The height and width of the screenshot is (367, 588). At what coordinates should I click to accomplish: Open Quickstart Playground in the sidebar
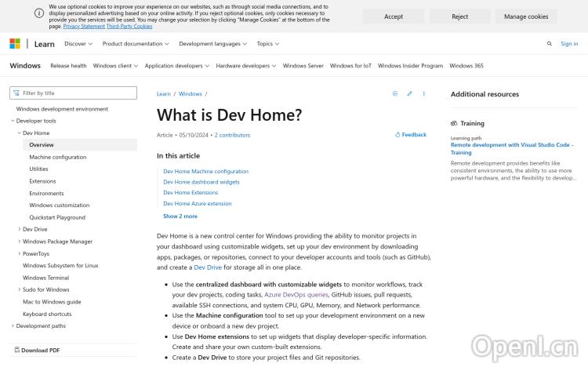click(57, 217)
